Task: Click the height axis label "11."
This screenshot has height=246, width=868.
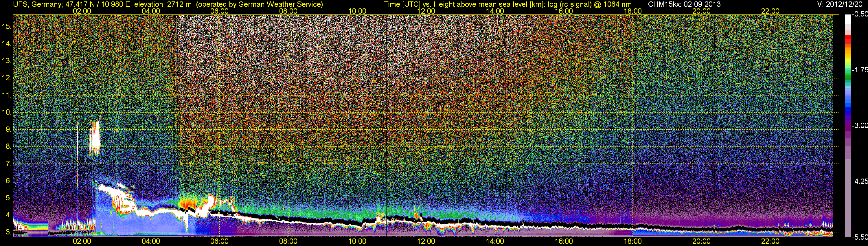Action: pos(7,95)
